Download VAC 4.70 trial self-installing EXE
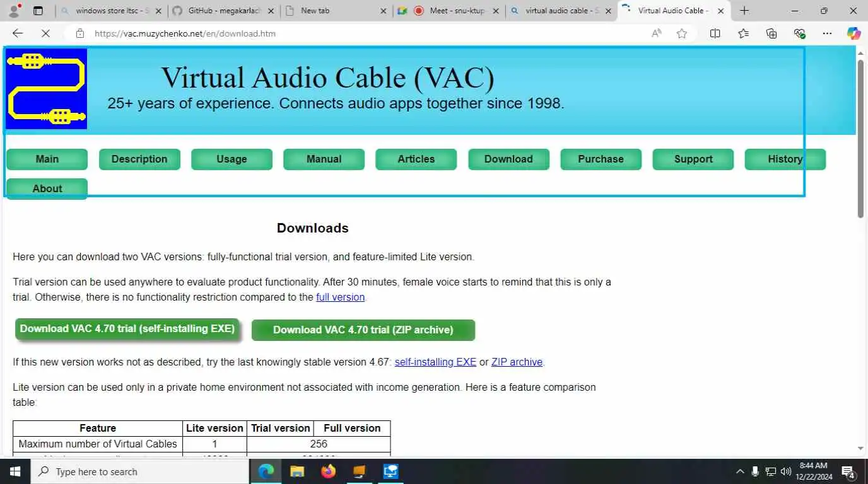Viewport: 868px width, 484px height. [x=127, y=329]
